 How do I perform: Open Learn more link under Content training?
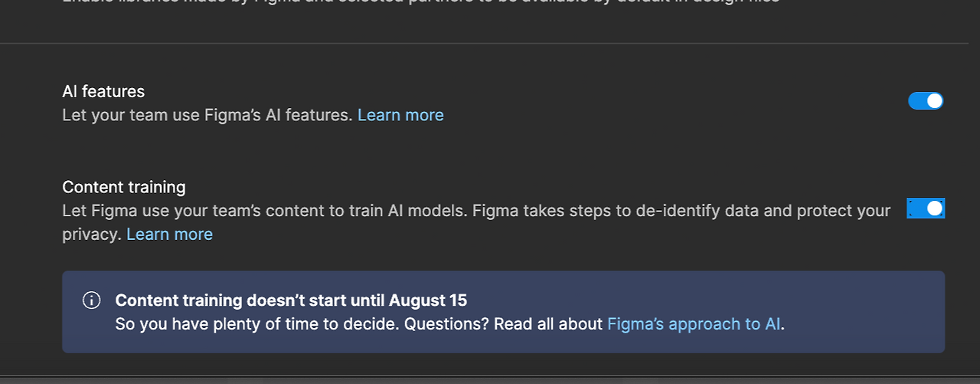click(169, 235)
